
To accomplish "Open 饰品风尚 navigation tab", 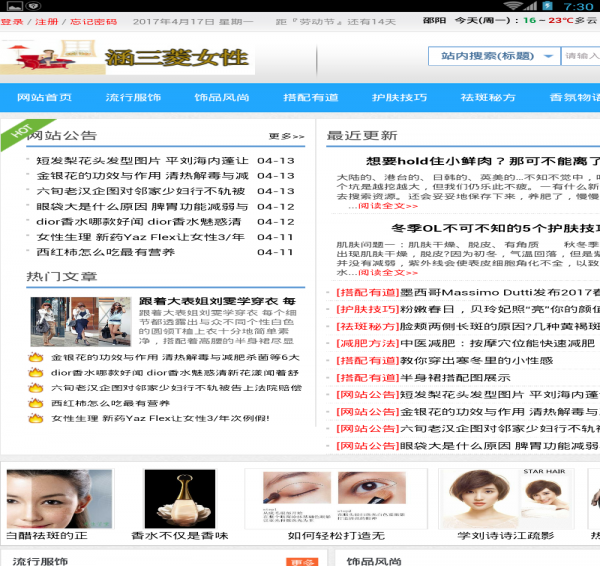I will (222, 98).
